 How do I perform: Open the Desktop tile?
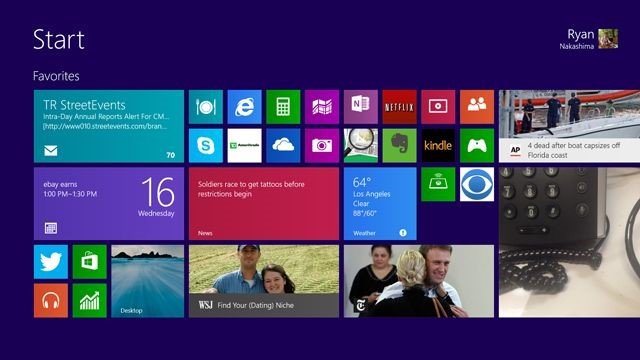pos(147,281)
